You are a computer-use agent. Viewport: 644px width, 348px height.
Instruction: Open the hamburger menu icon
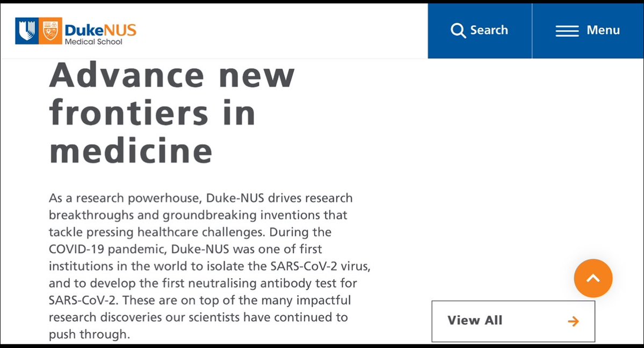coord(567,31)
